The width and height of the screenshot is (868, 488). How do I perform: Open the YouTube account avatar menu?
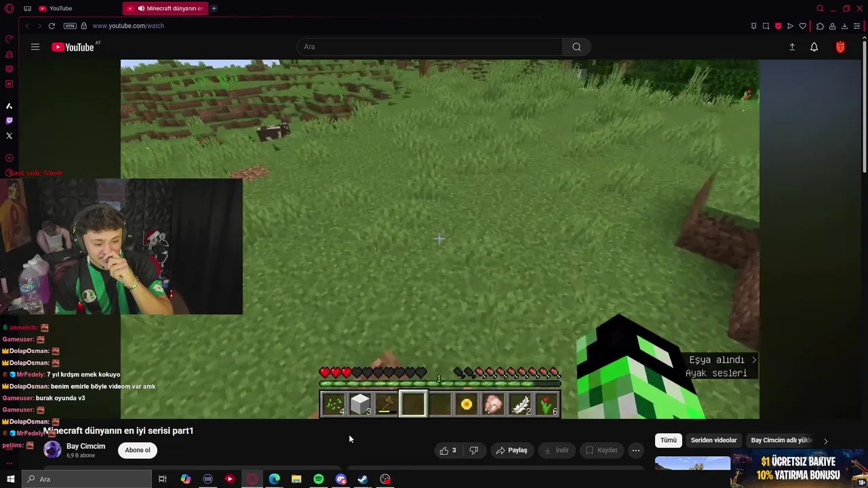point(840,47)
